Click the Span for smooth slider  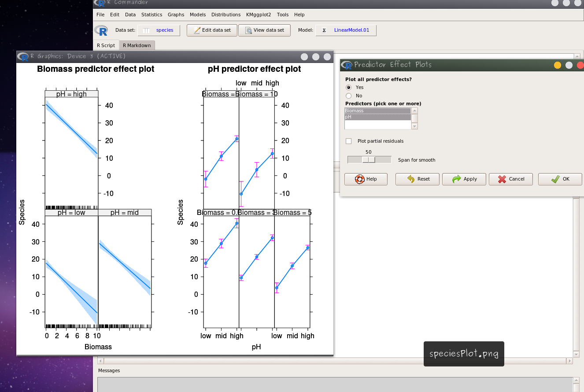(369, 160)
